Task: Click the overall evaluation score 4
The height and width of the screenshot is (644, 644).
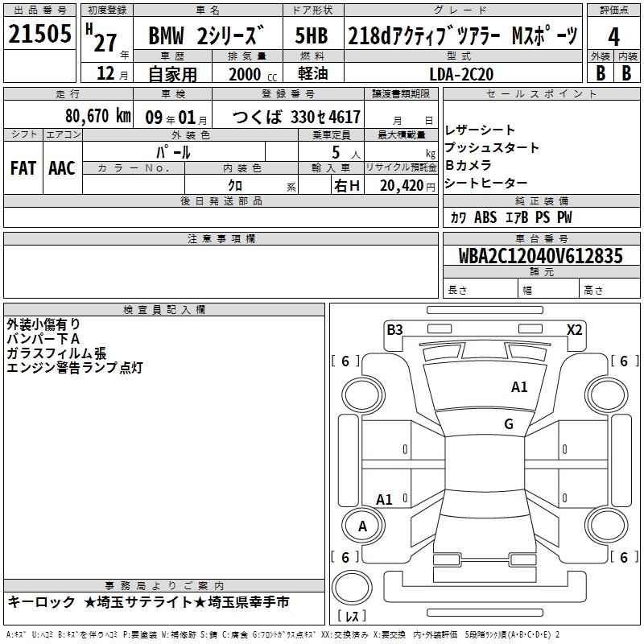Action: click(613, 37)
